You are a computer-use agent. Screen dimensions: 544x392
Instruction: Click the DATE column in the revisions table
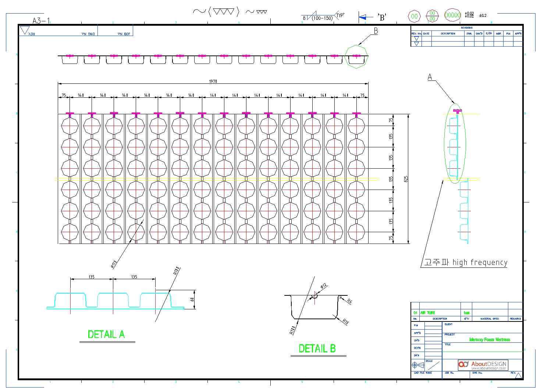coord(426,33)
